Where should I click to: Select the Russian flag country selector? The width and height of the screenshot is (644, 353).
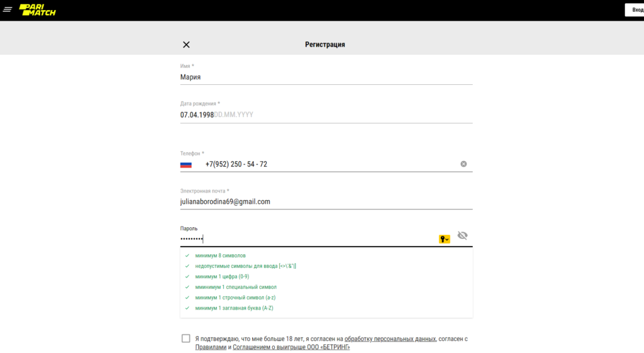click(186, 165)
